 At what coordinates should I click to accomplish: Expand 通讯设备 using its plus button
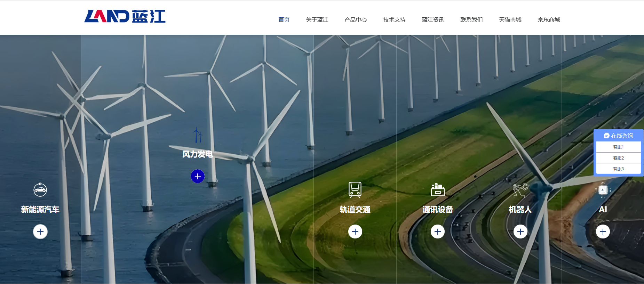click(438, 232)
